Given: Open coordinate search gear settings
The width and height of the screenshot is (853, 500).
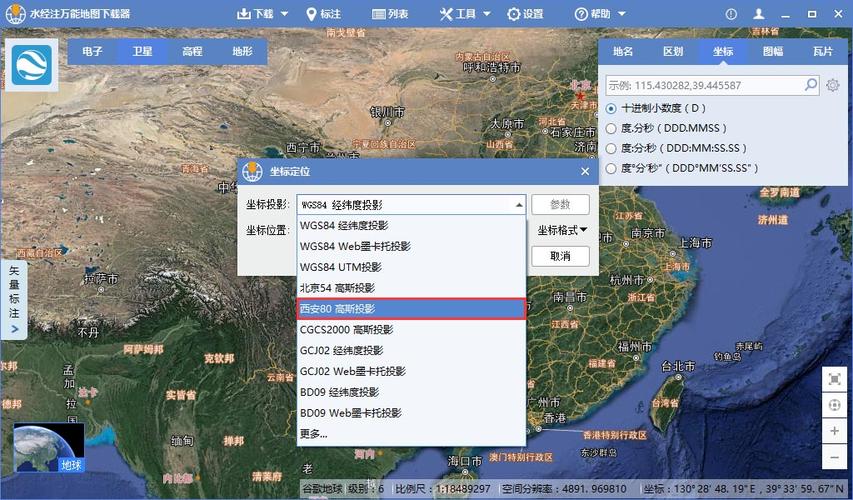Looking at the screenshot, I should [833, 85].
